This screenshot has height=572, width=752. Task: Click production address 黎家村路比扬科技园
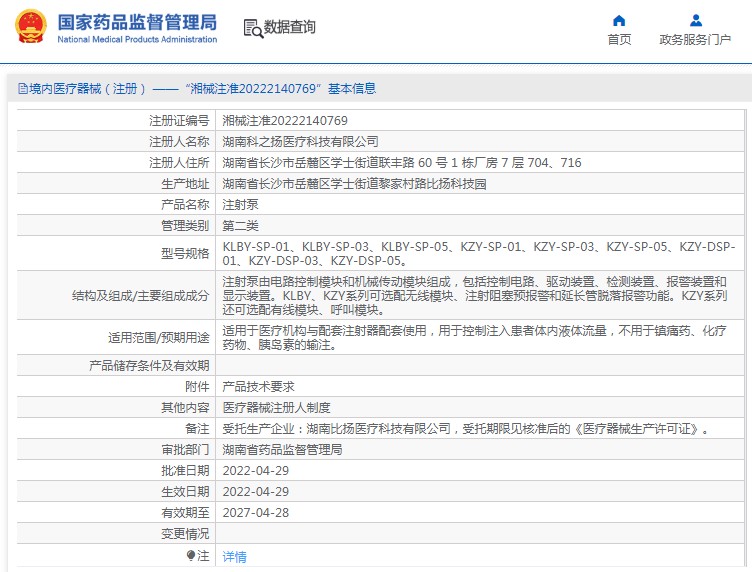coord(354,184)
